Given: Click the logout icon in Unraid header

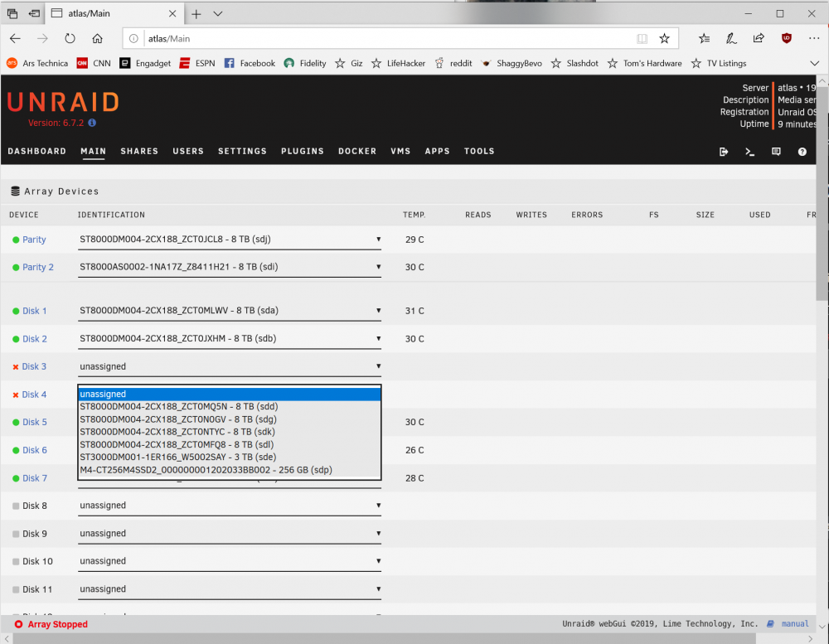Looking at the screenshot, I should coord(724,152).
